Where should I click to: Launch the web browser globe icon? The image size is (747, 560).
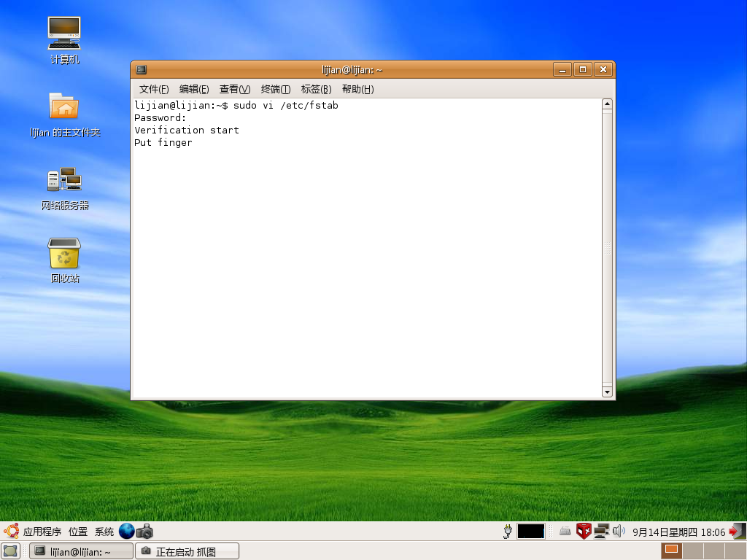(127, 531)
